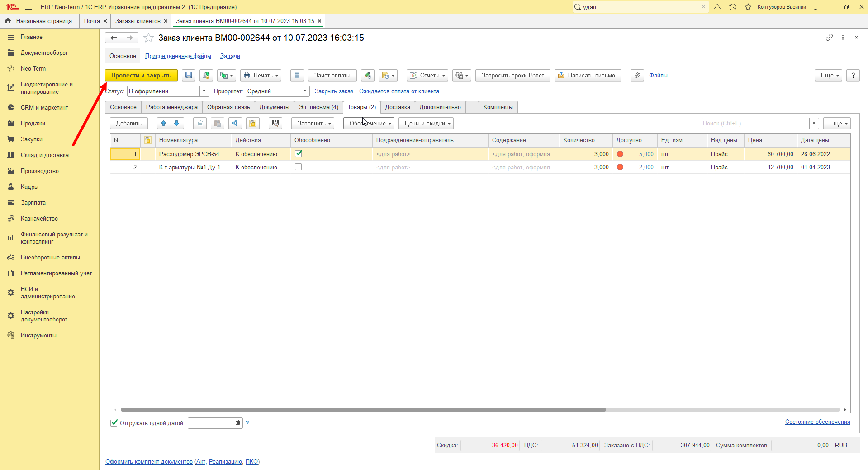Toggle Обособленно checkbox for Расходомер row

click(x=299, y=153)
